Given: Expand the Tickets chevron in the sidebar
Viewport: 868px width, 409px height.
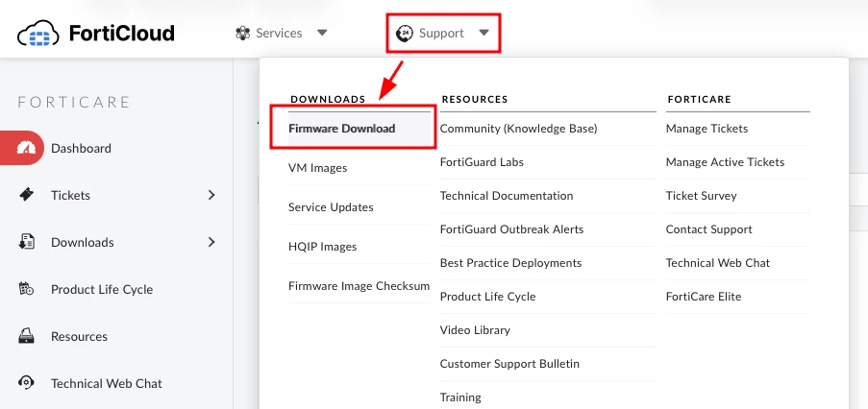Looking at the screenshot, I should (211, 195).
